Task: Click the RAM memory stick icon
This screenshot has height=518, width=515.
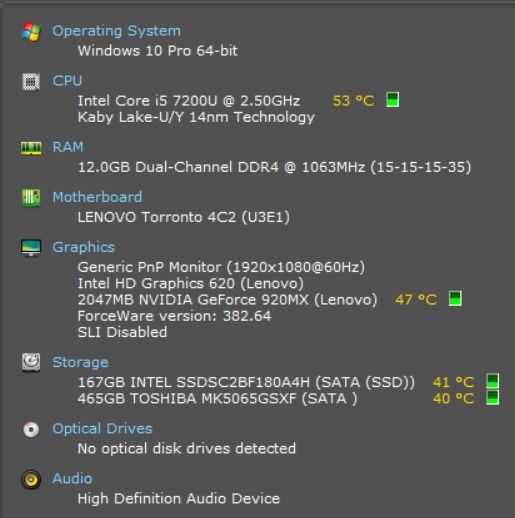Action: point(31,148)
